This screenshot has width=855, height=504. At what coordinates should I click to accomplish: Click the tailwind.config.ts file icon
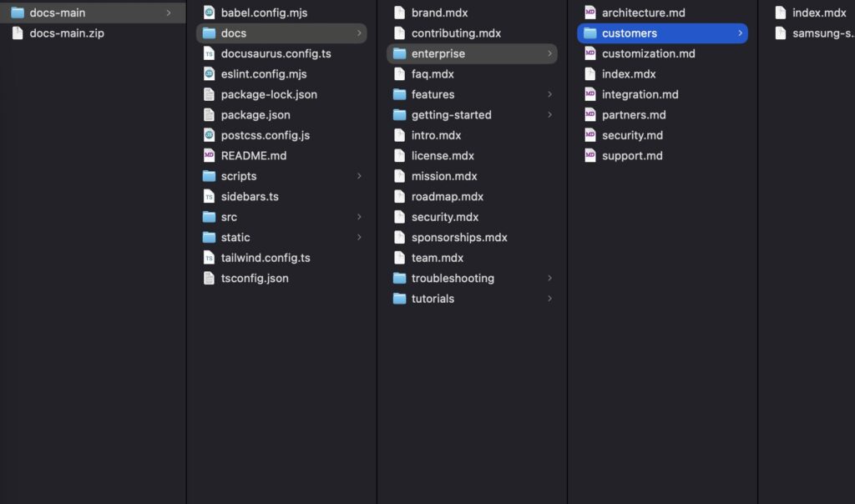pyautogui.click(x=209, y=258)
